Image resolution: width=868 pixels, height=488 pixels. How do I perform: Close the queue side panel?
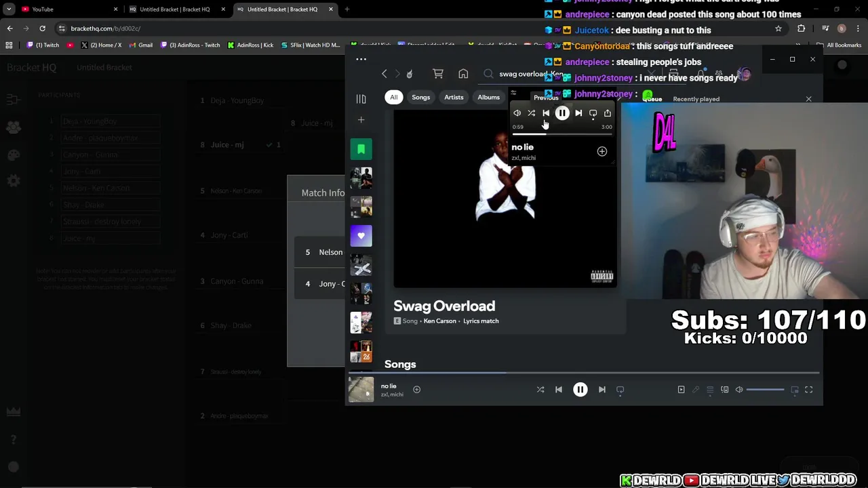(x=808, y=99)
